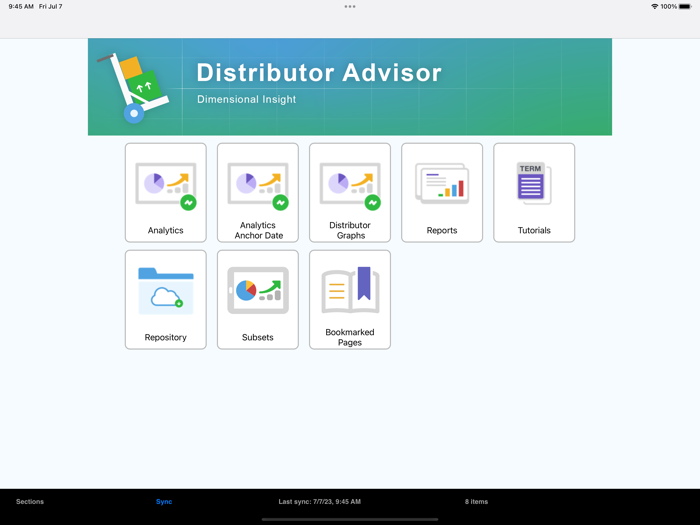Open the Analytics Anchor Date tile
Screen dimensions: 700x525
tap(258, 192)
